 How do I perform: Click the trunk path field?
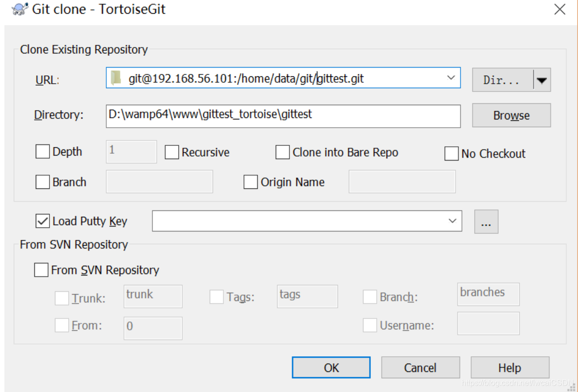[x=153, y=296]
